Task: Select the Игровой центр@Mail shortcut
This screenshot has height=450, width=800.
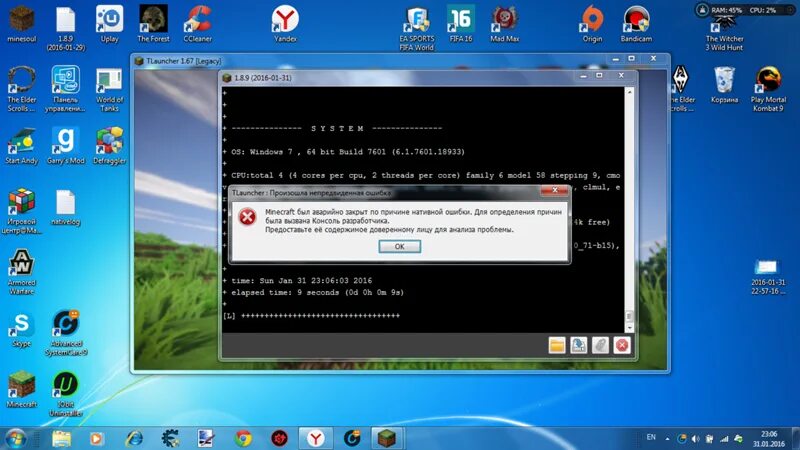Action: 21,211
